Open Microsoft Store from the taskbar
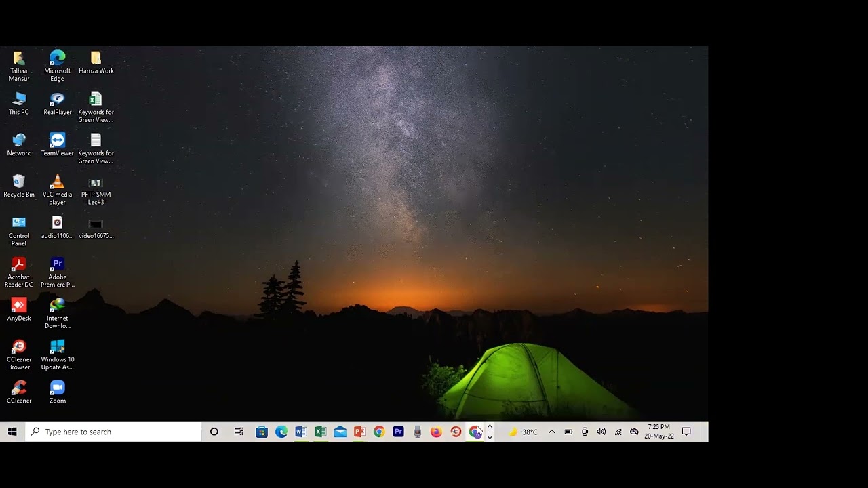The height and width of the screenshot is (488, 868). 262,432
